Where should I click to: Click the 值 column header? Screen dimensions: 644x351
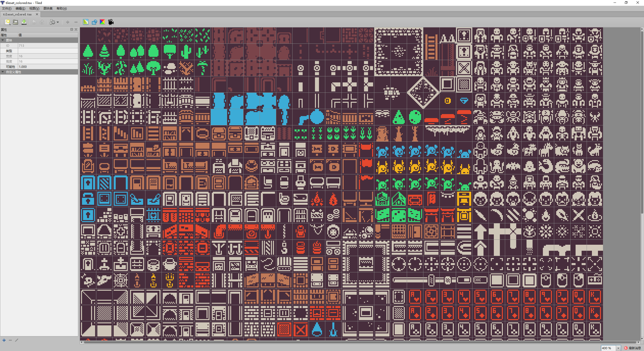tap(48, 35)
